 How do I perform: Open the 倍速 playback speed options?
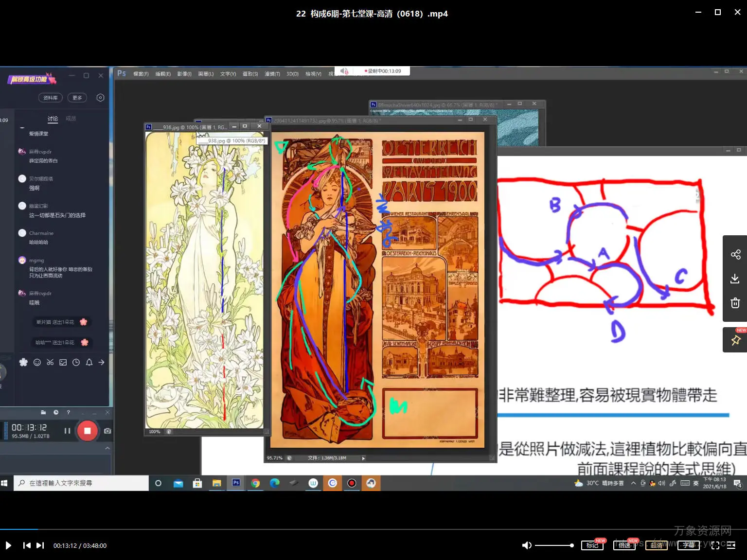click(x=624, y=545)
